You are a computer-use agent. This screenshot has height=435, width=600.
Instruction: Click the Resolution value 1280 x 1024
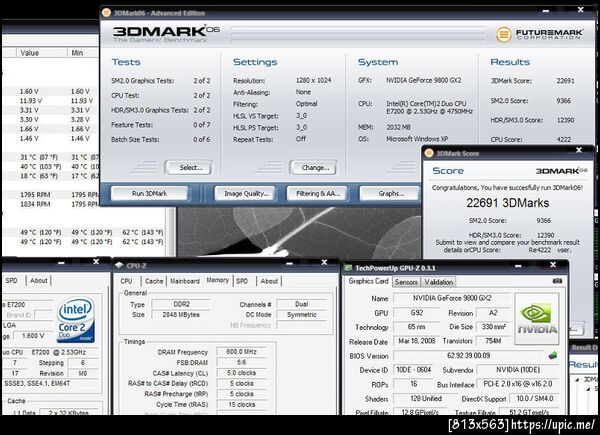click(313, 80)
